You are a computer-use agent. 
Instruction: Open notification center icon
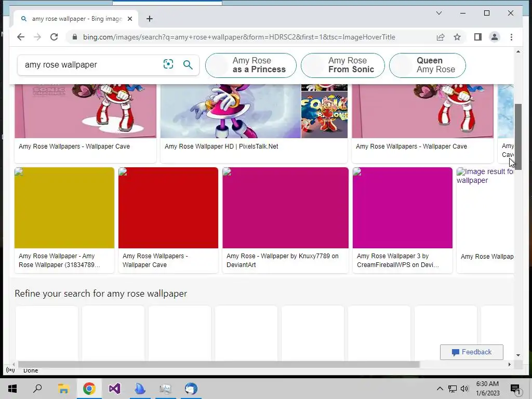(x=515, y=389)
